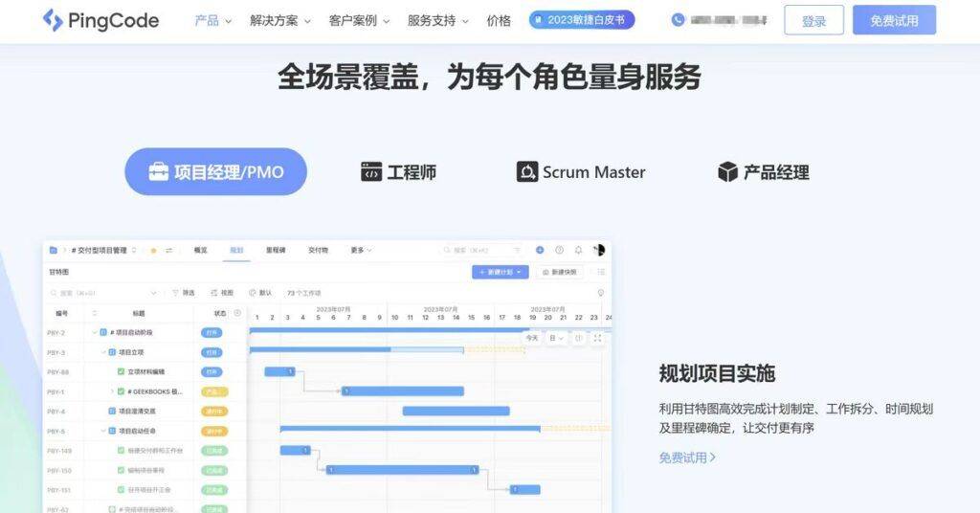Select the Scrum Master role tab
This screenshot has width=980, height=513.
point(581,172)
